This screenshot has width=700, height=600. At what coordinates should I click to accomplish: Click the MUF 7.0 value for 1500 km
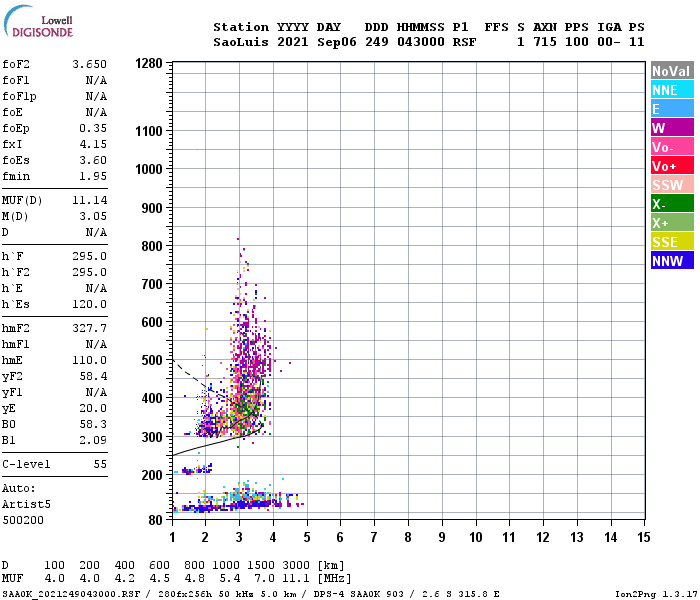tap(264, 579)
